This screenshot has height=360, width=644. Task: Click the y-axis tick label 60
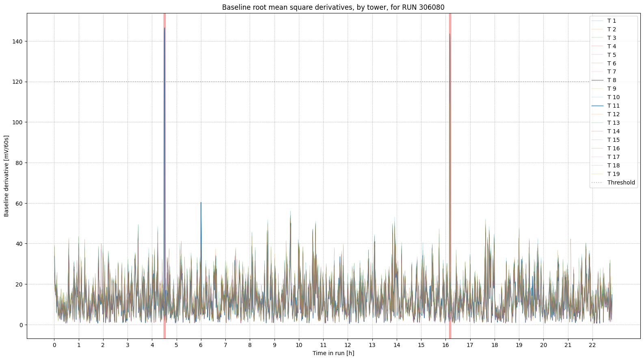19,203
